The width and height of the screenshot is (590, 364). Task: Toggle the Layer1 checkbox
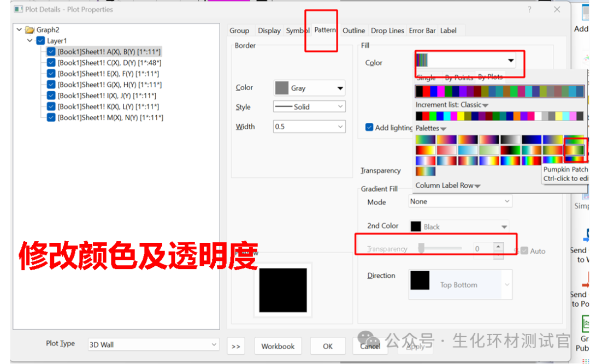coord(40,40)
